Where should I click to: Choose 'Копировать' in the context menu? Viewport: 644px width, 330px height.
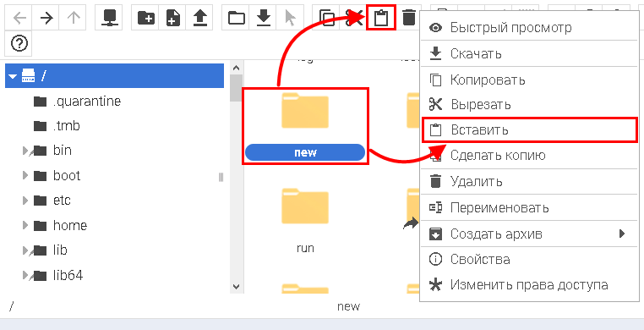[529, 80]
